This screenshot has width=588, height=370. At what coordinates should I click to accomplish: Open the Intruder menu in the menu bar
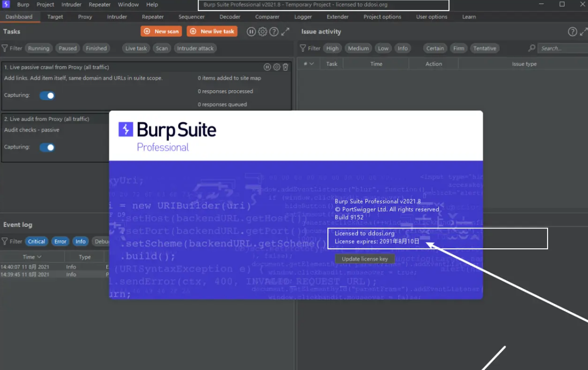tap(71, 4)
